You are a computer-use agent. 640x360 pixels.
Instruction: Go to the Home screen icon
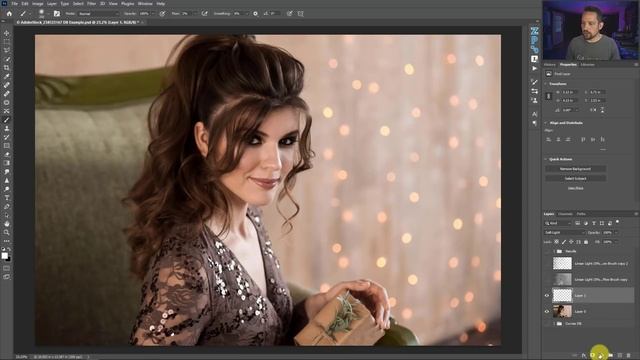click(9, 13)
